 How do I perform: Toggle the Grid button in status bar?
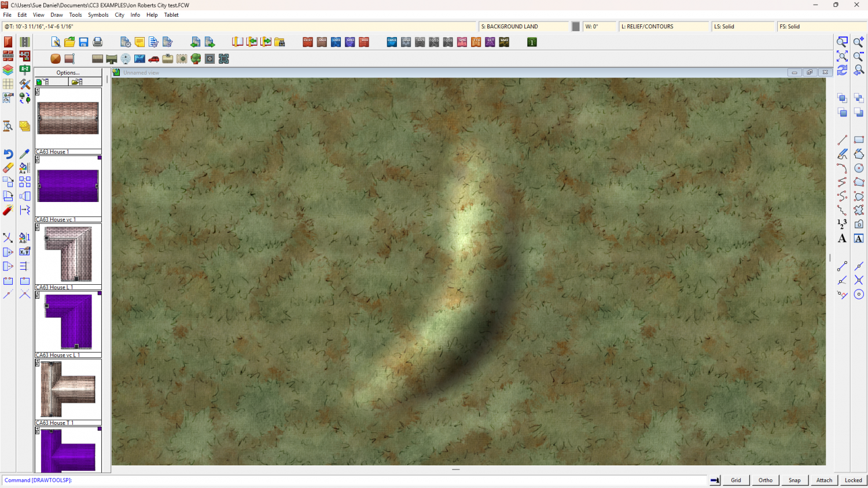click(735, 480)
